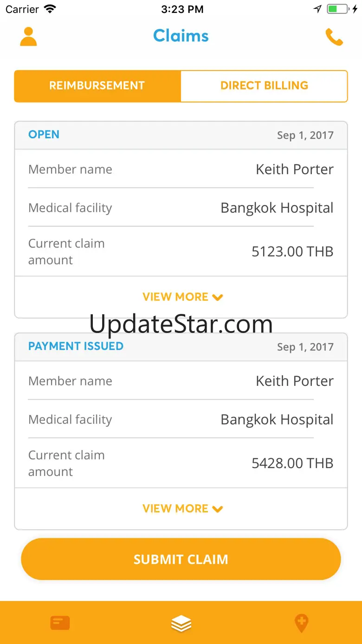362x644 pixels.
Task: Click the 3:23 PM clock
Action: click(182, 9)
